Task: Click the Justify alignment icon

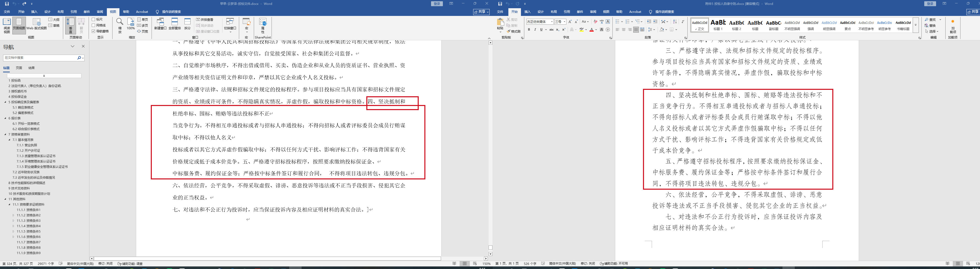Action: (636, 30)
